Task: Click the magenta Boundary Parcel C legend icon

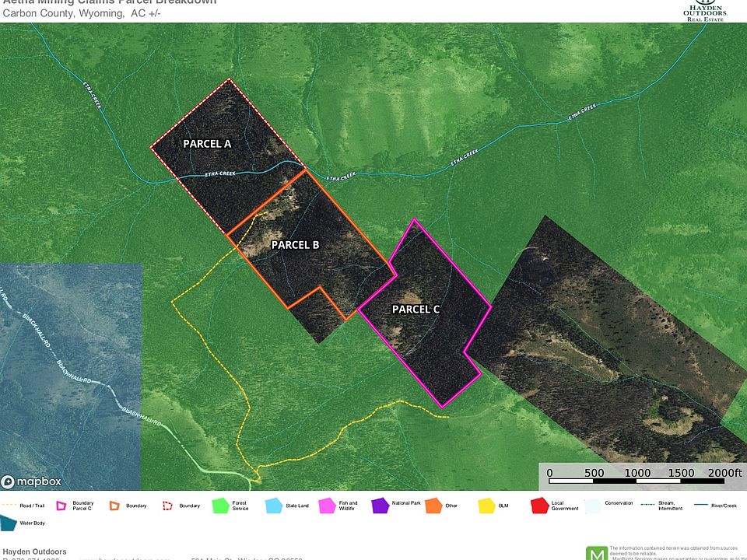Action: click(62, 506)
